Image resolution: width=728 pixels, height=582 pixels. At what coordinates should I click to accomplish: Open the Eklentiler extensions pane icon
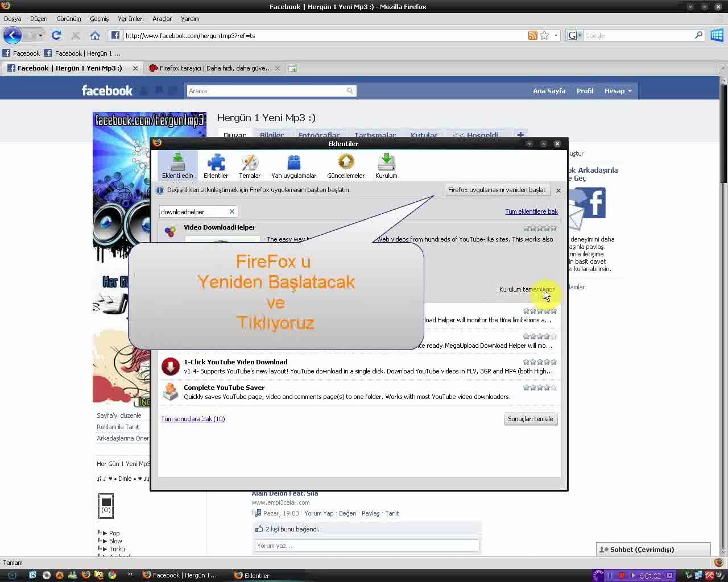click(x=216, y=166)
